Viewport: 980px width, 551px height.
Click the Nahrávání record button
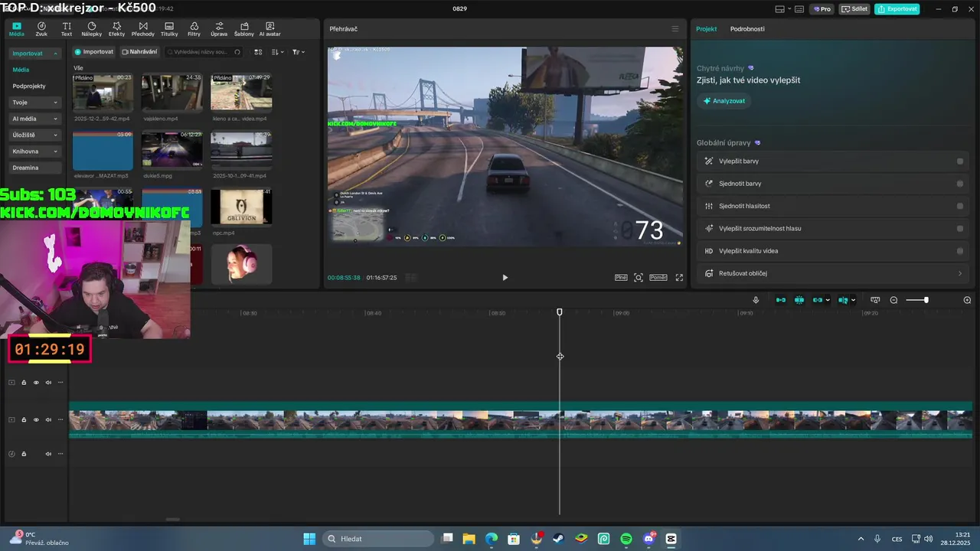pyautogui.click(x=139, y=52)
